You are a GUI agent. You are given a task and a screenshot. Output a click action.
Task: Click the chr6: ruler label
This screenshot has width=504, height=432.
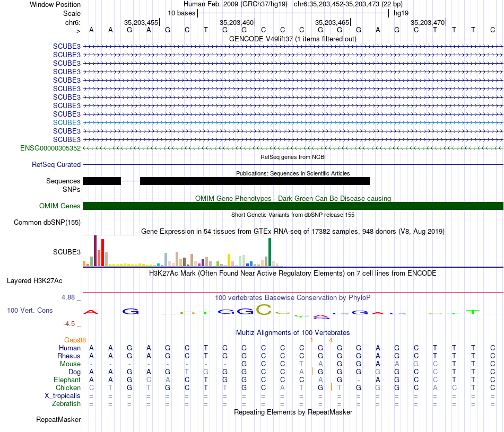pos(73,22)
